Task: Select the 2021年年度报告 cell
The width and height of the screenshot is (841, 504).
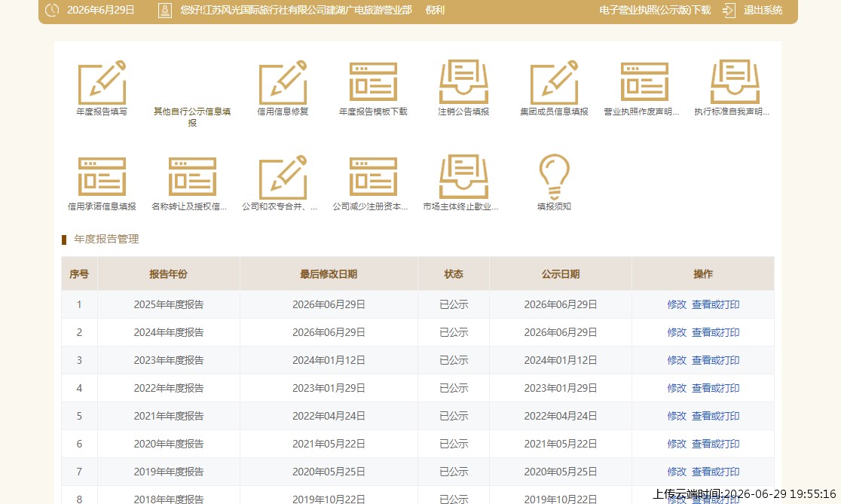Action: tap(168, 416)
